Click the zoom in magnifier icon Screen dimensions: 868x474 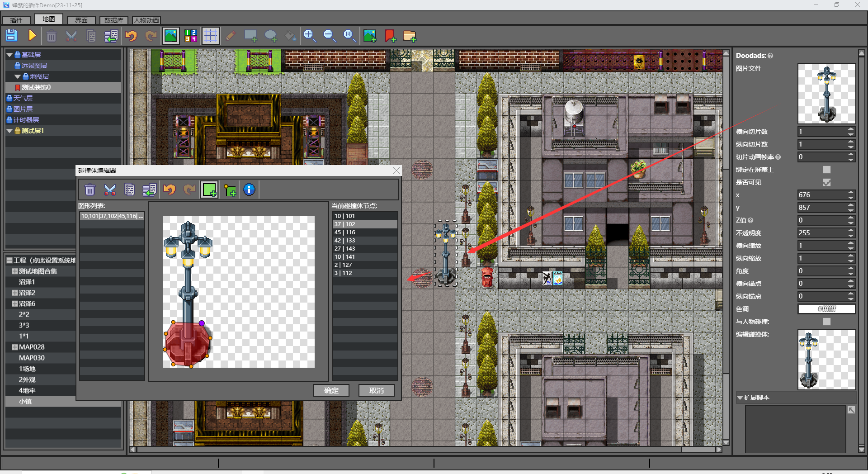310,36
